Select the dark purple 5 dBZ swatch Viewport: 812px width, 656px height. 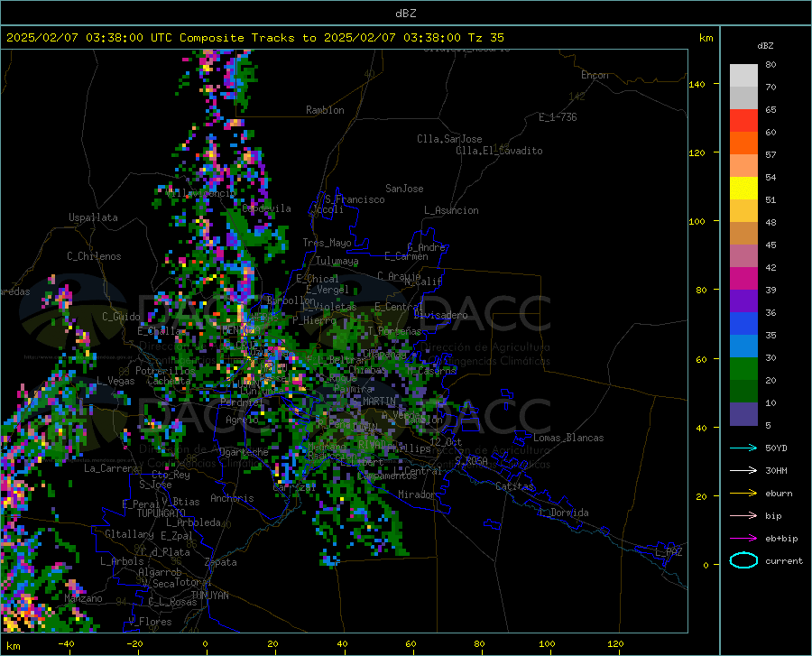[x=743, y=414]
